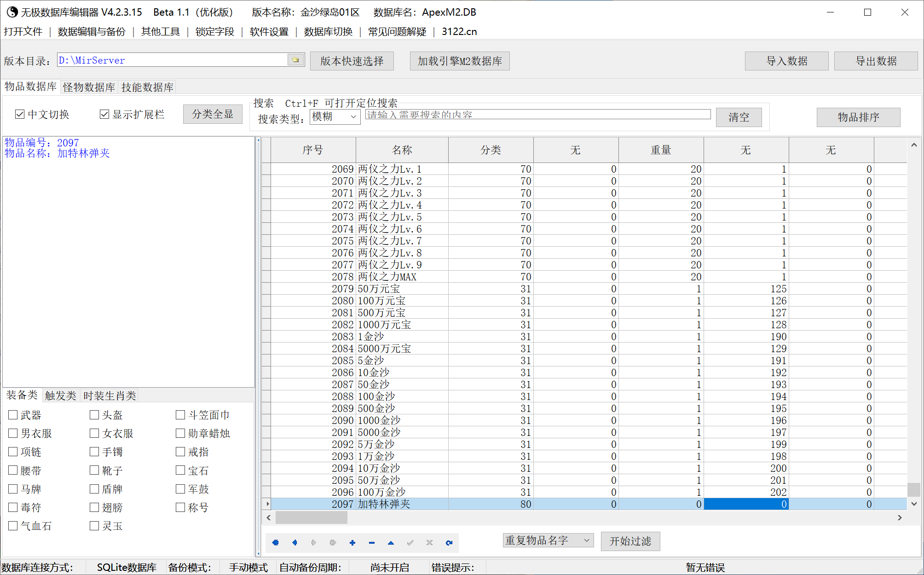
Task: Cancel edit with X icon
Action: (x=429, y=542)
